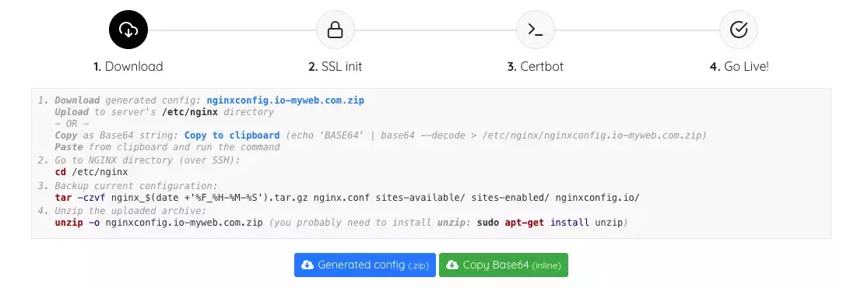Go to the Certbot terminal prompt icon
This screenshot has height=288, width=868.
[536, 30]
